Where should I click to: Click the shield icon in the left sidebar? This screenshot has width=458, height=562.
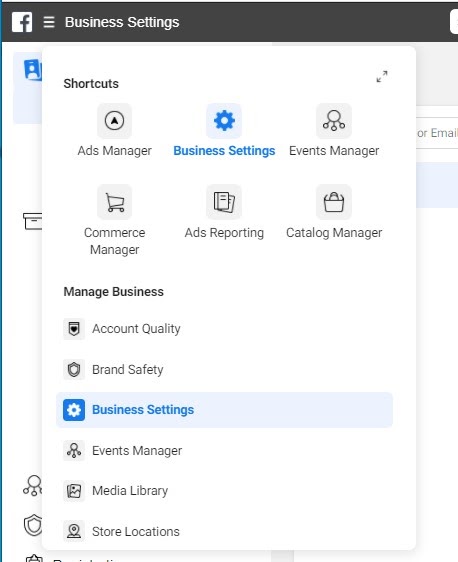33,525
